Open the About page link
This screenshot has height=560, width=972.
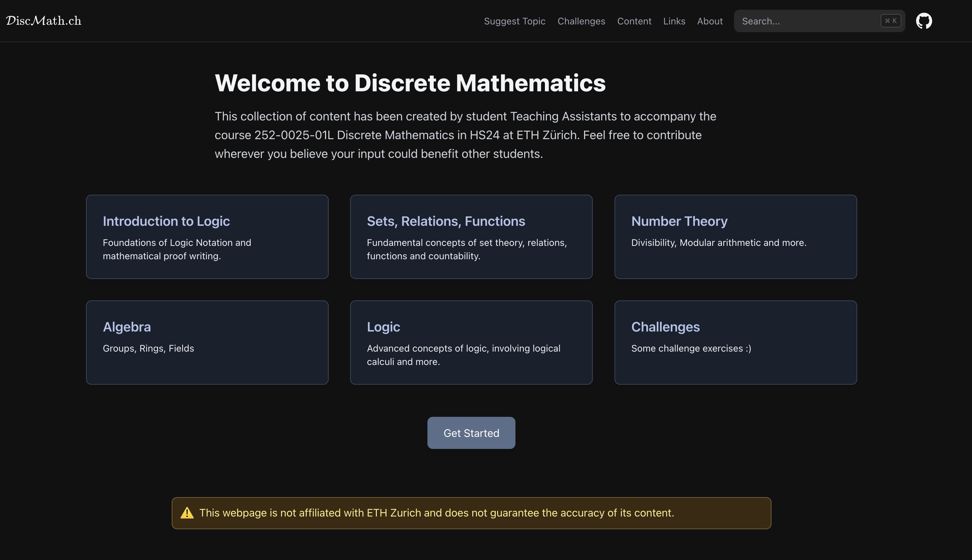[x=710, y=21]
